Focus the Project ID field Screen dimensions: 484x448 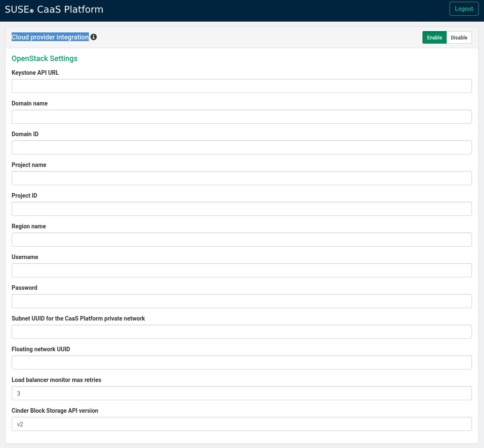242,209
